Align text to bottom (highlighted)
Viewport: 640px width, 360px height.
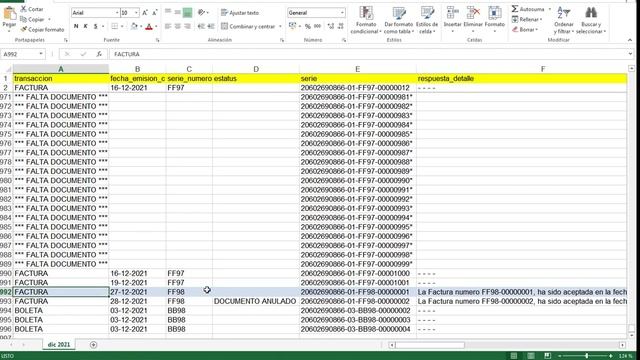coord(187,13)
